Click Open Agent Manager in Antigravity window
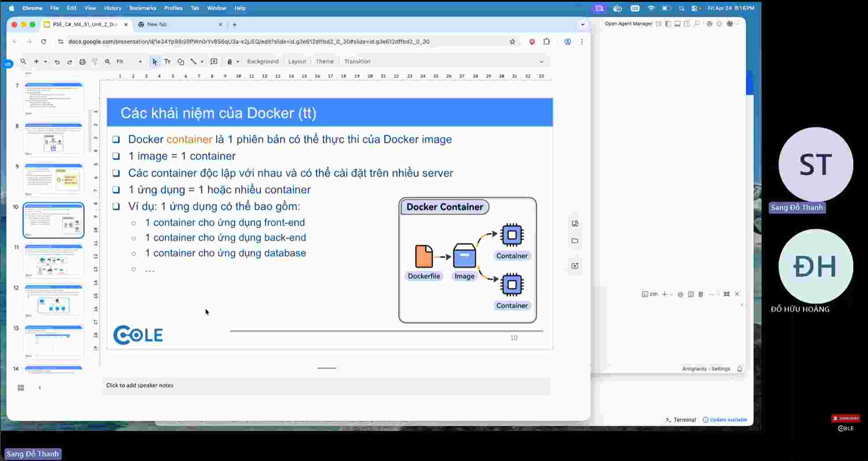This screenshot has height=461, width=868. coord(629,24)
